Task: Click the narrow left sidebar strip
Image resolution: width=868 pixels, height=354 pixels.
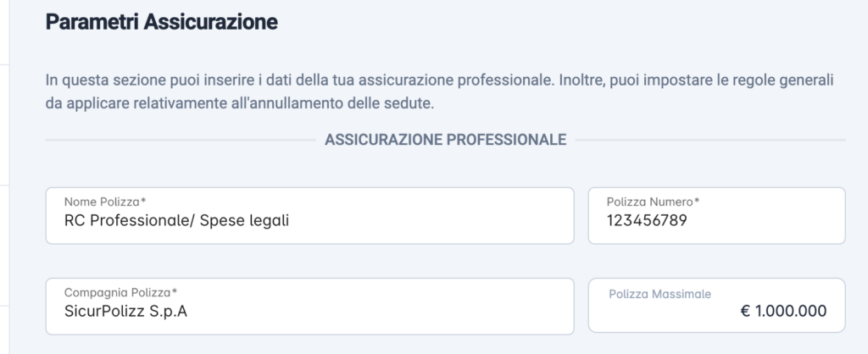Action: [x=4, y=177]
